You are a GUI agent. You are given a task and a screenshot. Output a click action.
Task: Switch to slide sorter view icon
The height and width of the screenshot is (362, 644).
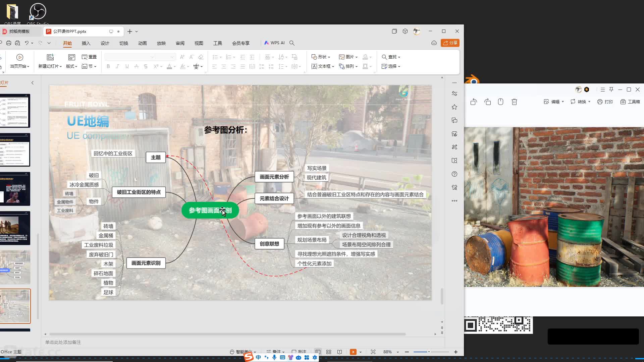pos(329,352)
